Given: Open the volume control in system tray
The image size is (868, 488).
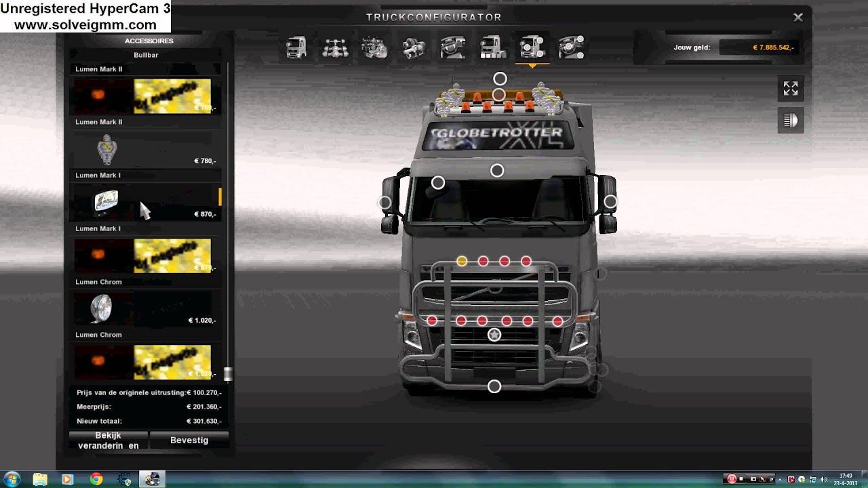Looking at the screenshot, I should (823, 479).
